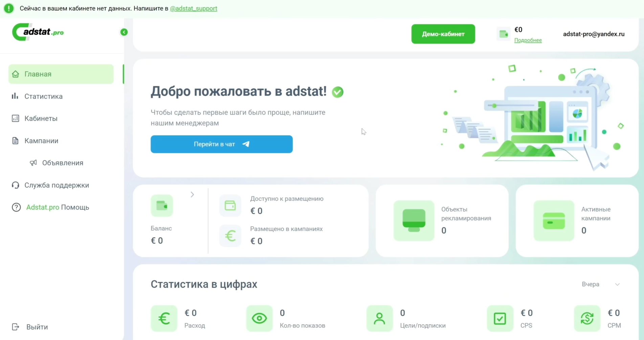Viewport: 644px width, 340px height.
Task: Open Кампании using the document icon
Action: [x=15, y=141]
